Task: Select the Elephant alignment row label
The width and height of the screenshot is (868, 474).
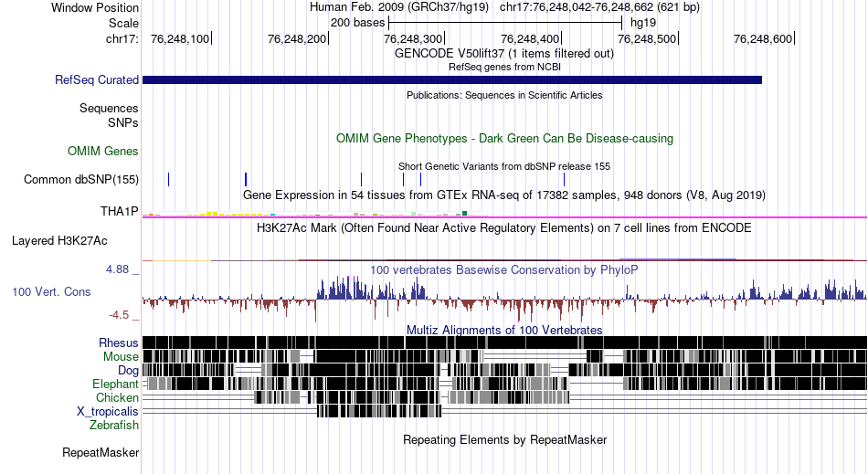Action: (116, 384)
